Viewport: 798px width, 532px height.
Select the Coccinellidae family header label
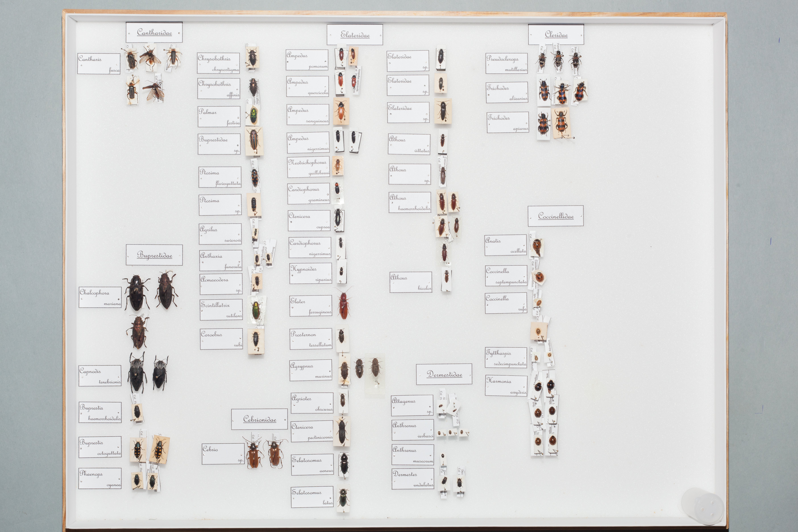click(555, 216)
